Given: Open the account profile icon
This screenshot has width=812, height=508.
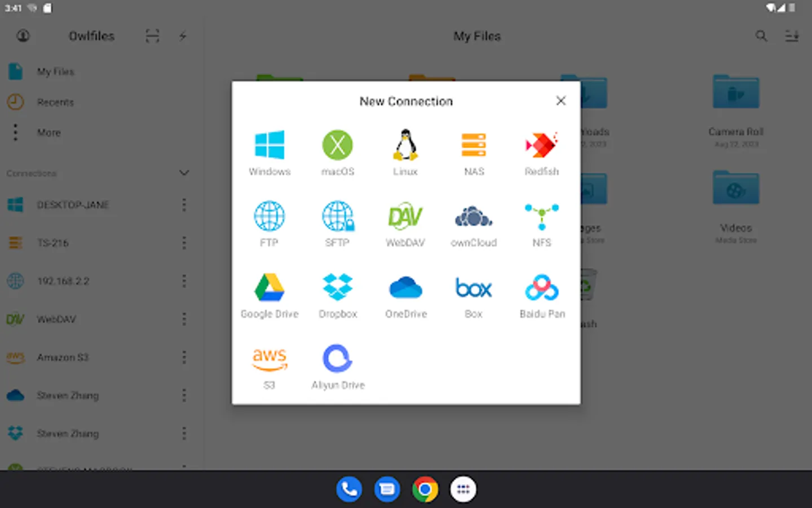Looking at the screenshot, I should coord(23,36).
